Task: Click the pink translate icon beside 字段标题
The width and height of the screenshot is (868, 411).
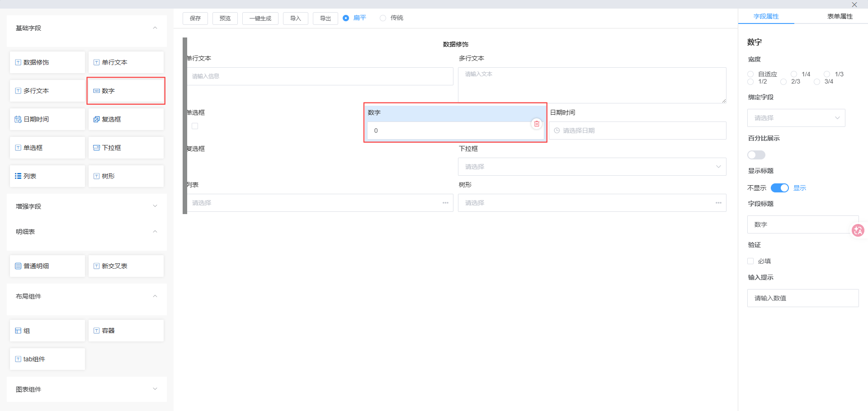Action: tap(858, 230)
